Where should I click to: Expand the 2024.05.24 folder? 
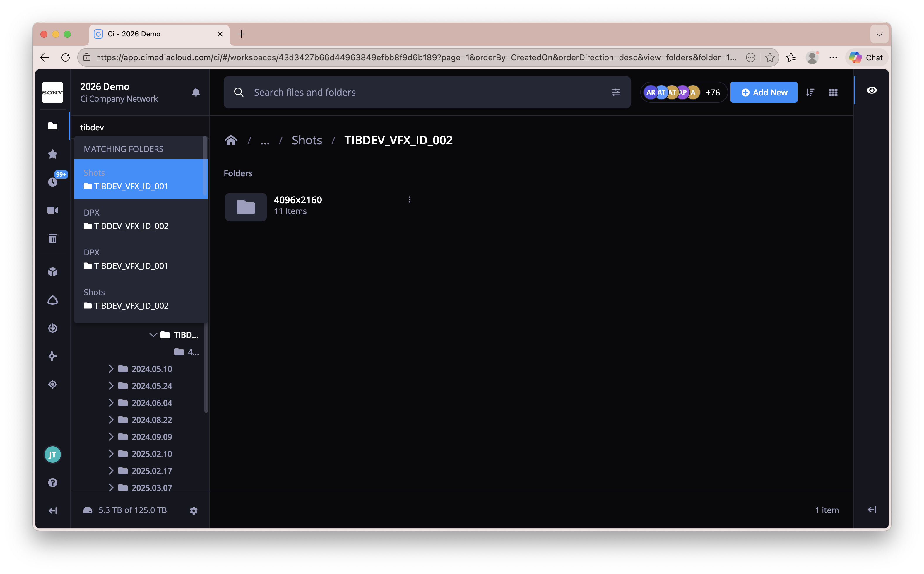pyautogui.click(x=111, y=386)
